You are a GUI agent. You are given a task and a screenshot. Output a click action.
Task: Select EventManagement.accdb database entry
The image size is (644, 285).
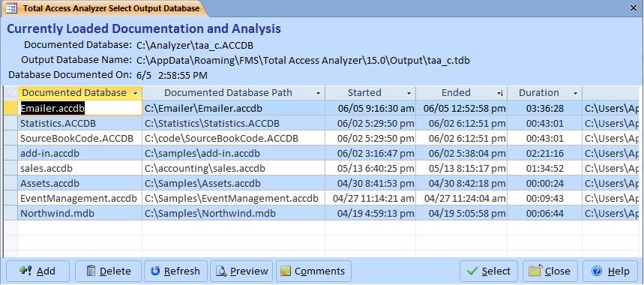(x=79, y=198)
